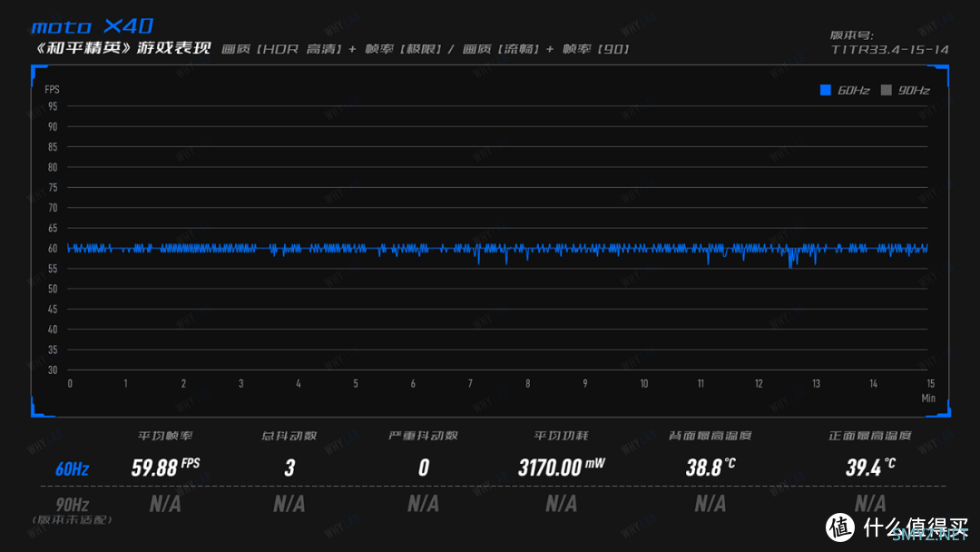The image size is (980, 552).
Task: Click the N/A under 平均功耗
Action: click(562, 504)
